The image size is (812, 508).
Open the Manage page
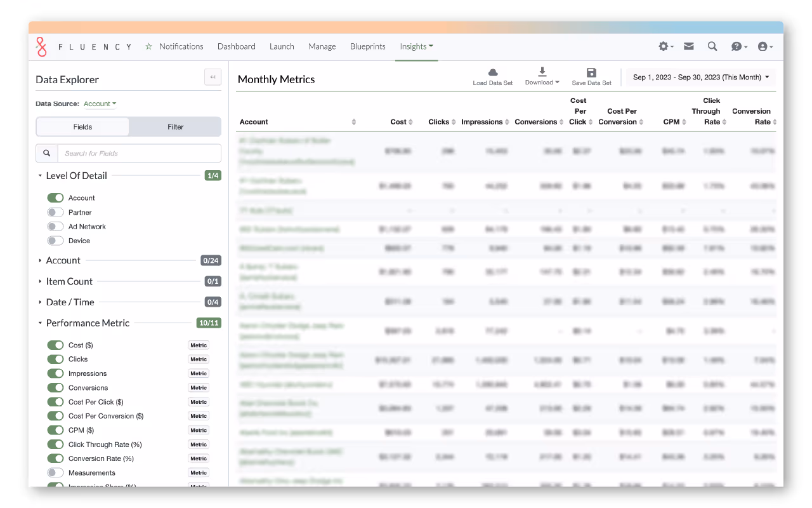click(322, 46)
